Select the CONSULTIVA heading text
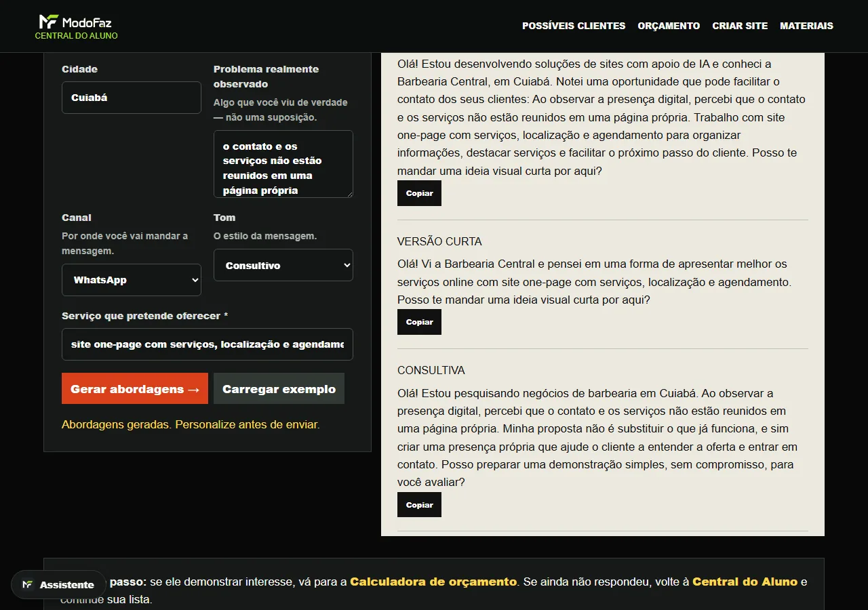 (x=431, y=370)
